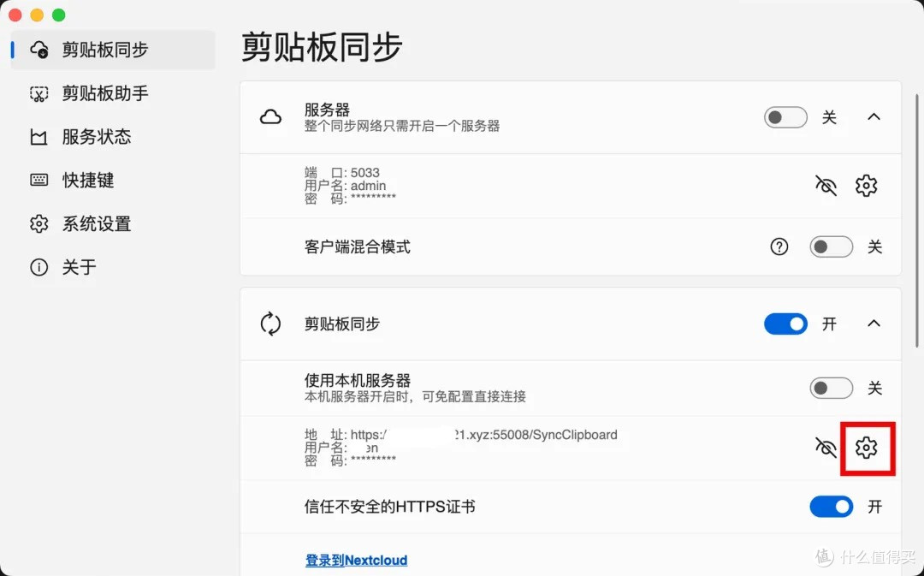Click the 客户端混合模式 label
This screenshot has height=576, width=924.
pos(357,246)
